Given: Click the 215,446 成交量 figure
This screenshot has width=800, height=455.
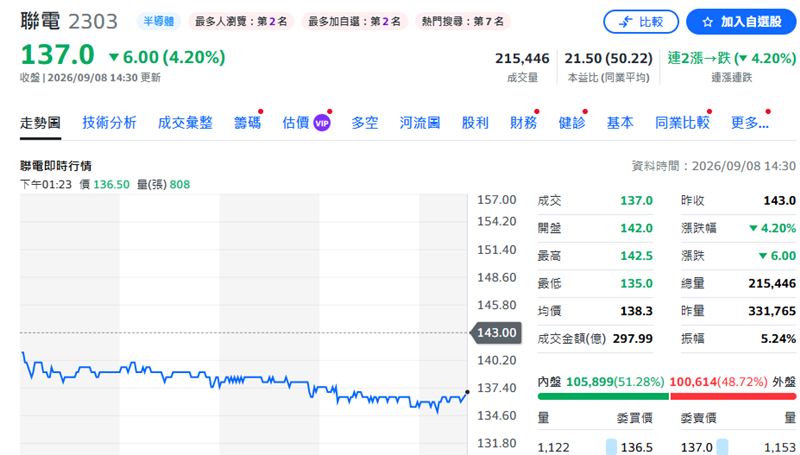Looking at the screenshot, I should pyautogui.click(x=522, y=59).
